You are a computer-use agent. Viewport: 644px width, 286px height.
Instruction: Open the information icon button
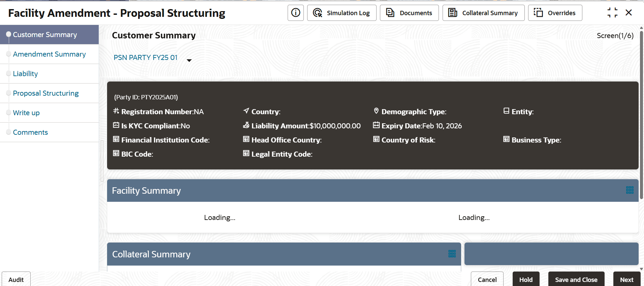pyautogui.click(x=295, y=13)
